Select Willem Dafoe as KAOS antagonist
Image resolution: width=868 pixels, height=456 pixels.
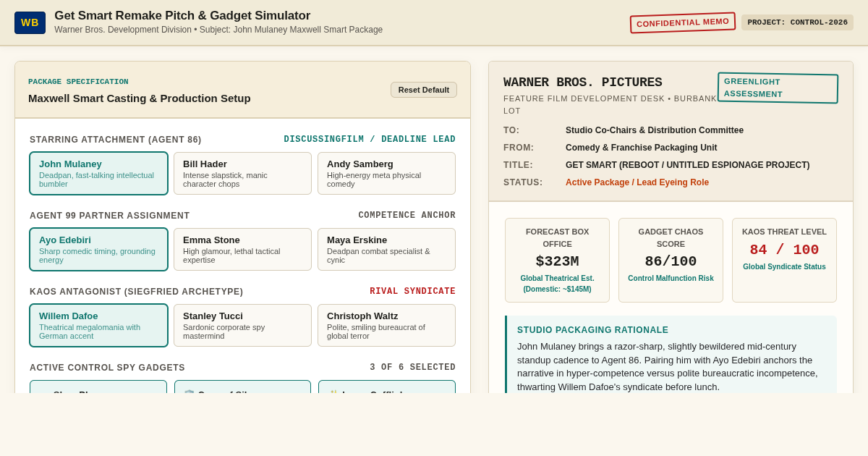click(98, 326)
